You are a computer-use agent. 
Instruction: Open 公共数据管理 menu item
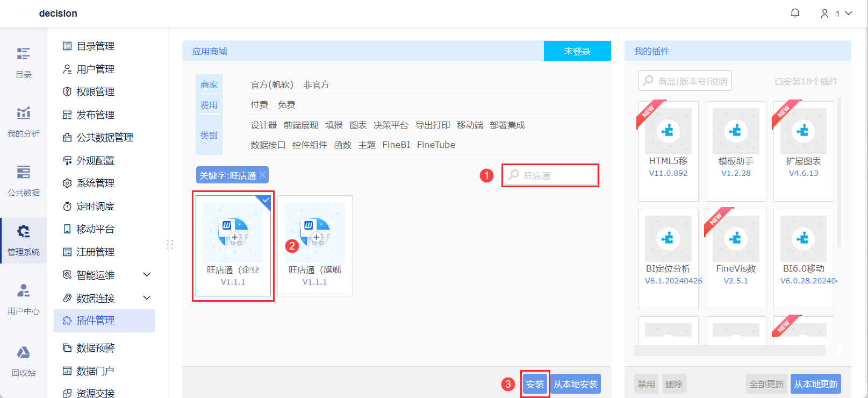pyautogui.click(x=104, y=138)
